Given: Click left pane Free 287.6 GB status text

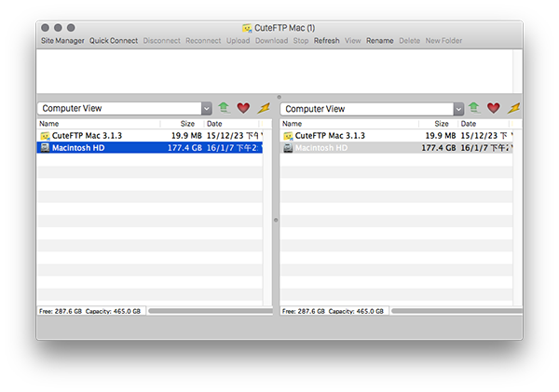Looking at the screenshot, I should coord(61,312).
